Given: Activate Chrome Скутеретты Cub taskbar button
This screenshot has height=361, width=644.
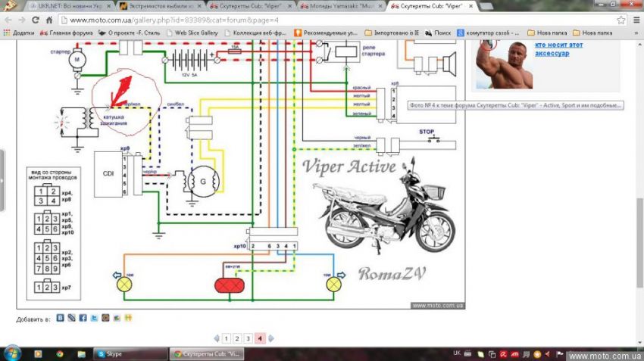Looking at the screenshot, I should (x=207, y=354).
